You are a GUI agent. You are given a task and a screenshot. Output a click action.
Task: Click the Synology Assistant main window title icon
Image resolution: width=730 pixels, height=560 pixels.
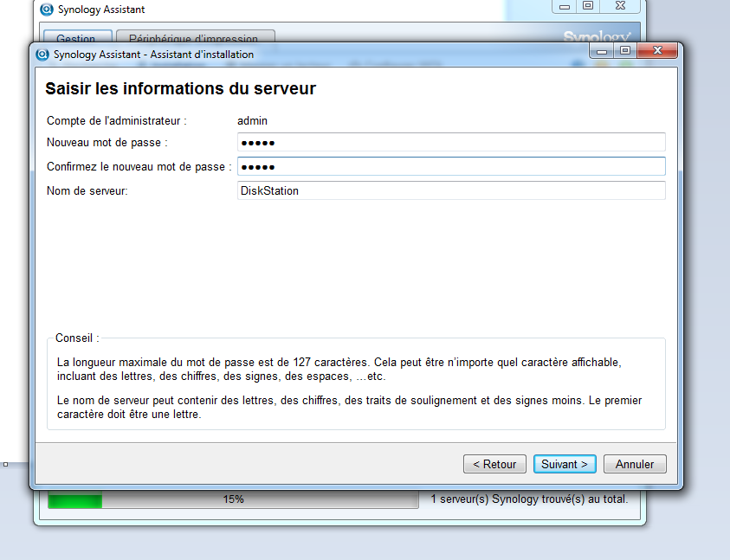pyautogui.click(x=47, y=10)
